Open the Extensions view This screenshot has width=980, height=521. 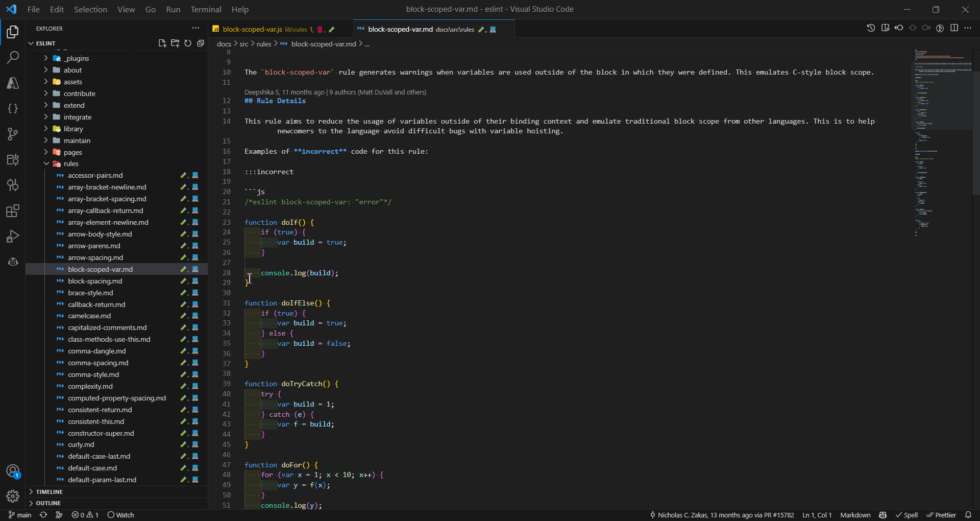tap(13, 210)
